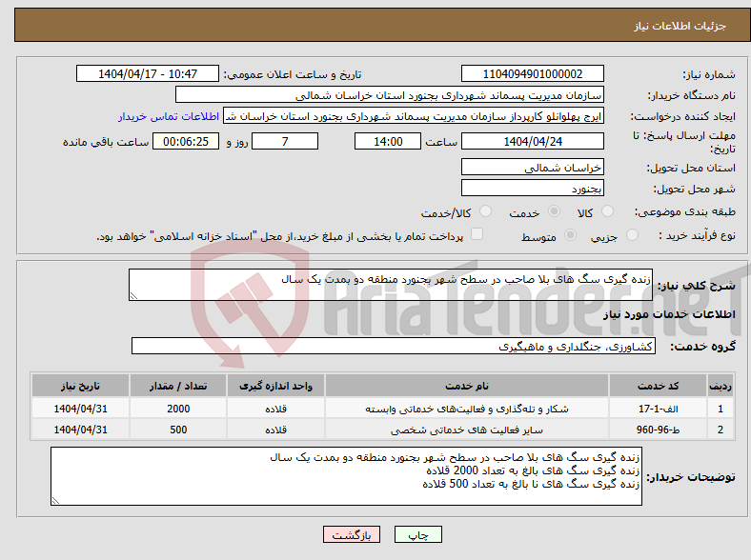Click the quantity cell 500
The image size is (751, 560).
coord(178,430)
